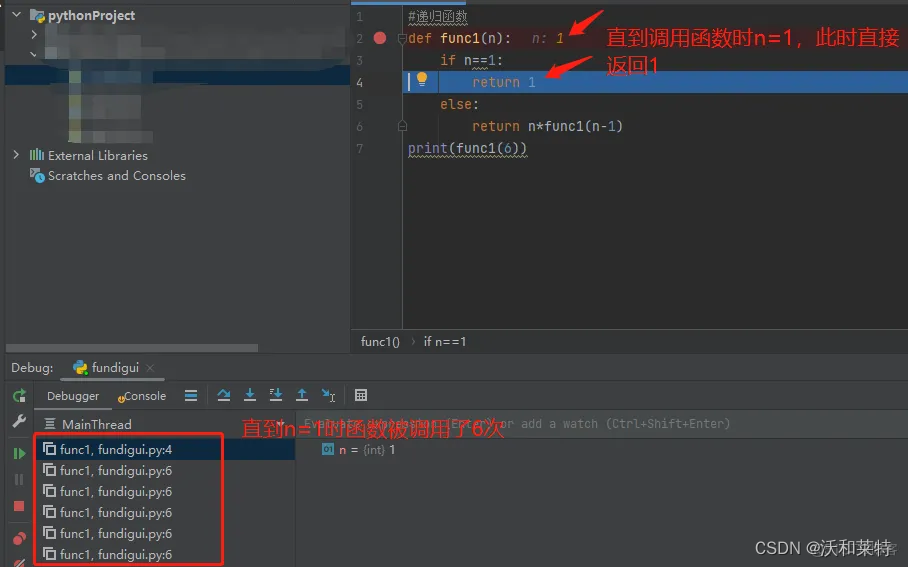This screenshot has height=567, width=908.
Task: Click the 'if n==1' breadcrumb
Action: (x=445, y=342)
